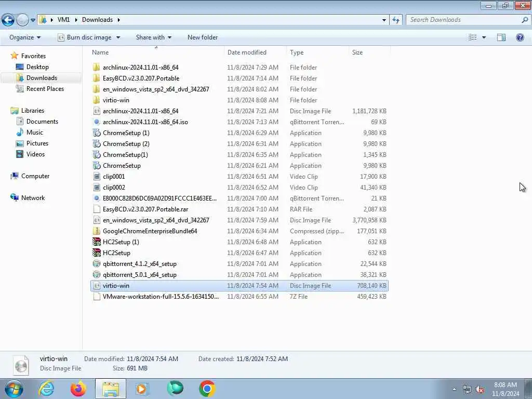The height and width of the screenshot is (399, 532).
Task: Select the qbittorrent_4.1.2_x64_setup icon
Action: [97, 263]
